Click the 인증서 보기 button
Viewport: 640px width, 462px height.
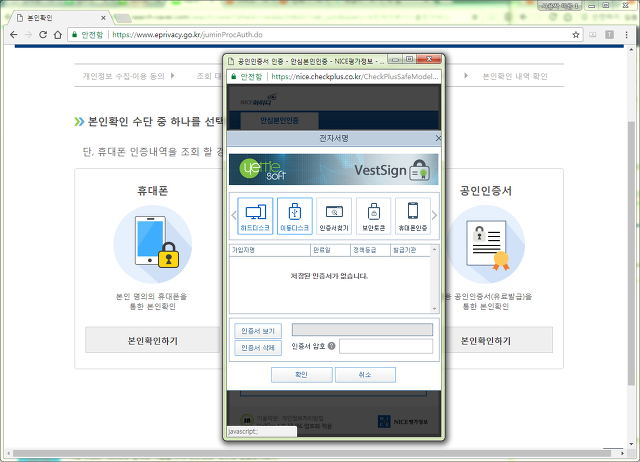[258, 331]
